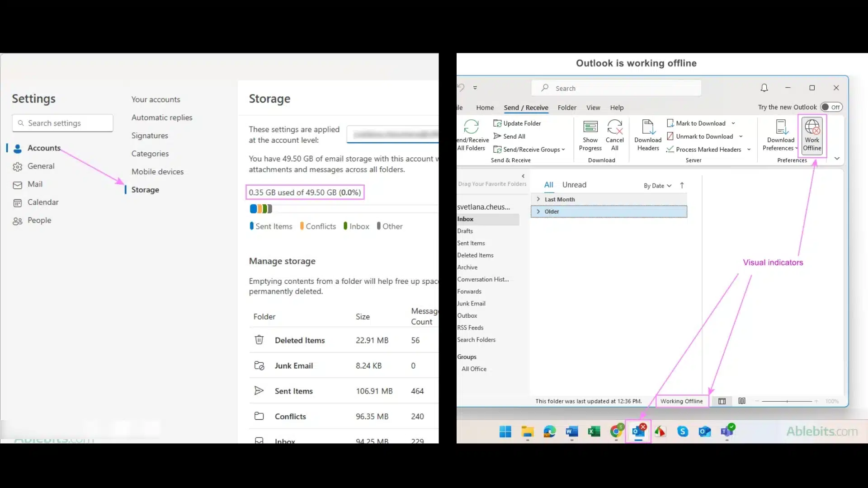This screenshot has width=868, height=488.
Task: Click the Sent Items arrow icon in the storage table
Action: [x=259, y=391]
